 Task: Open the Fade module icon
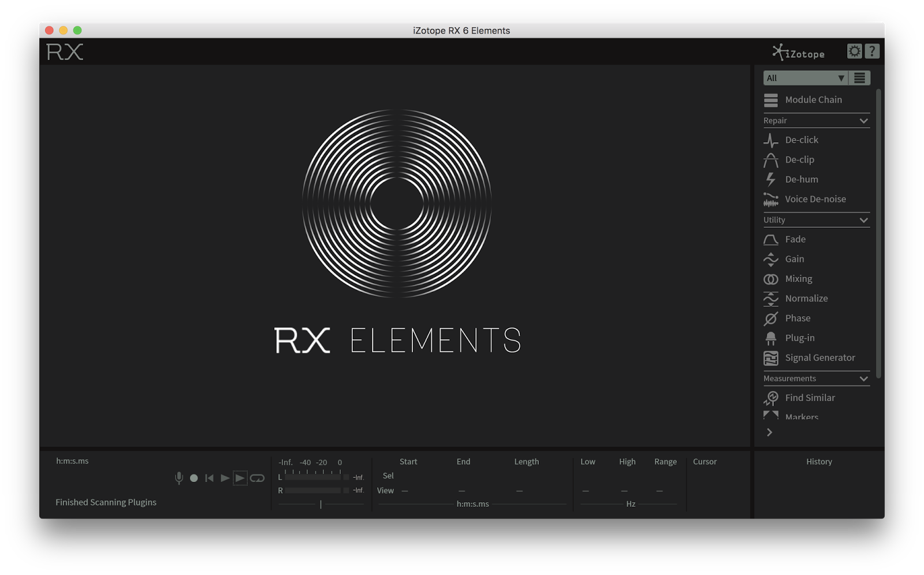click(770, 239)
